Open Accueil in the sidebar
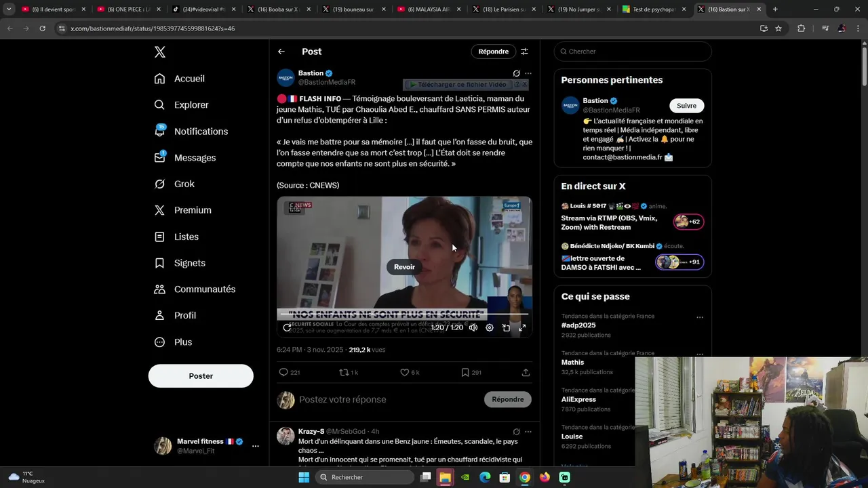868x488 pixels. 180,79
